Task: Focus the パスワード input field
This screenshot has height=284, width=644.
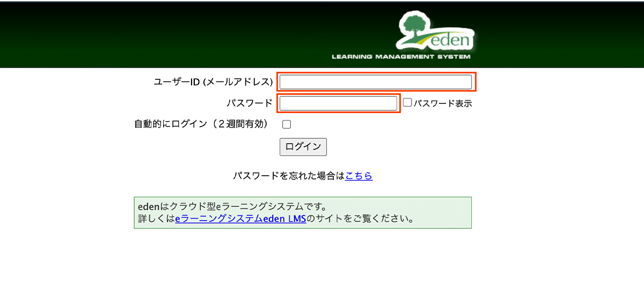Action: click(x=339, y=103)
